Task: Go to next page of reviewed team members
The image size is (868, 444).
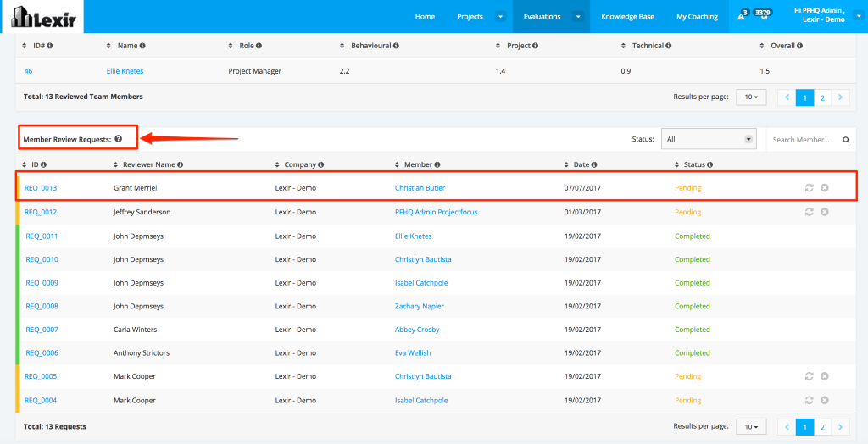Action: coord(840,97)
